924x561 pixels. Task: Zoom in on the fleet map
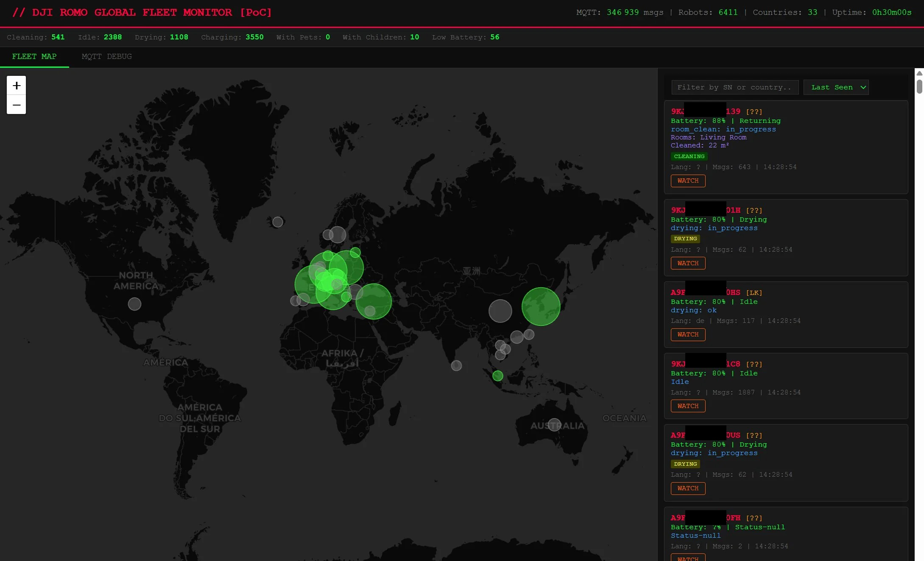click(x=16, y=85)
